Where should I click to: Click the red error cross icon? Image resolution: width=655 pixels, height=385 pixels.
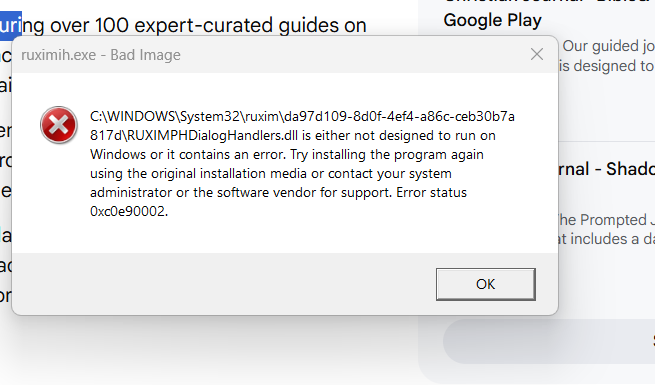[x=58, y=125]
